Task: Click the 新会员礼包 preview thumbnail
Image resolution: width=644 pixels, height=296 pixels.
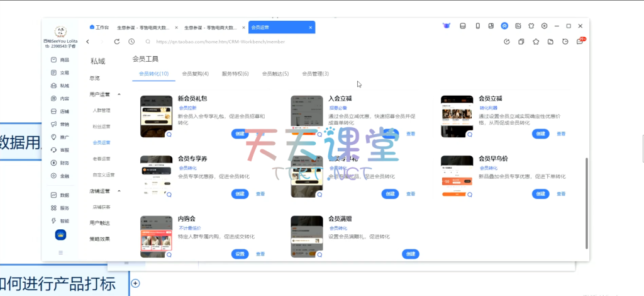Action: tap(157, 117)
